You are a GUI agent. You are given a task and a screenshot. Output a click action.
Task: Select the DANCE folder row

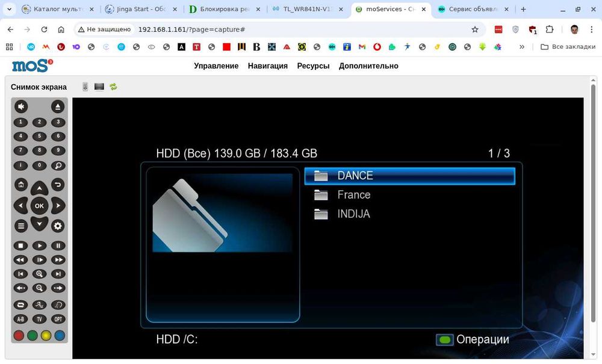click(409, 176)
